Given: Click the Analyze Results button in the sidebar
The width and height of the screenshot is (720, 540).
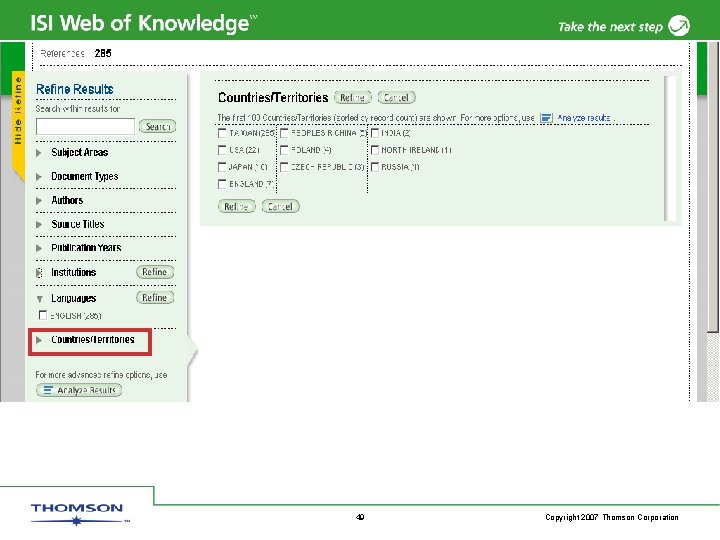Looking at the screenshot, I should tap(79, 390).
